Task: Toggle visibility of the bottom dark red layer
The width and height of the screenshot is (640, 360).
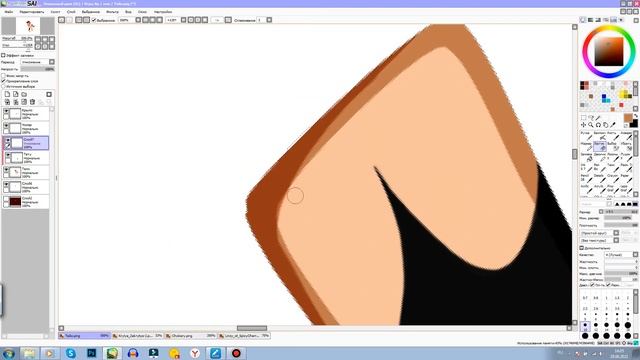Action: tap(6, 200)
